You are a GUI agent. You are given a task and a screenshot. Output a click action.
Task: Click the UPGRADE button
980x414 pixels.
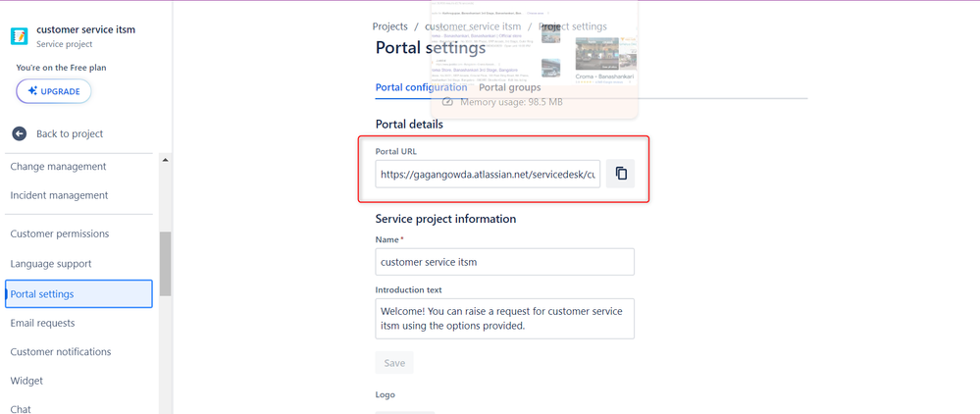coord(54,91)
